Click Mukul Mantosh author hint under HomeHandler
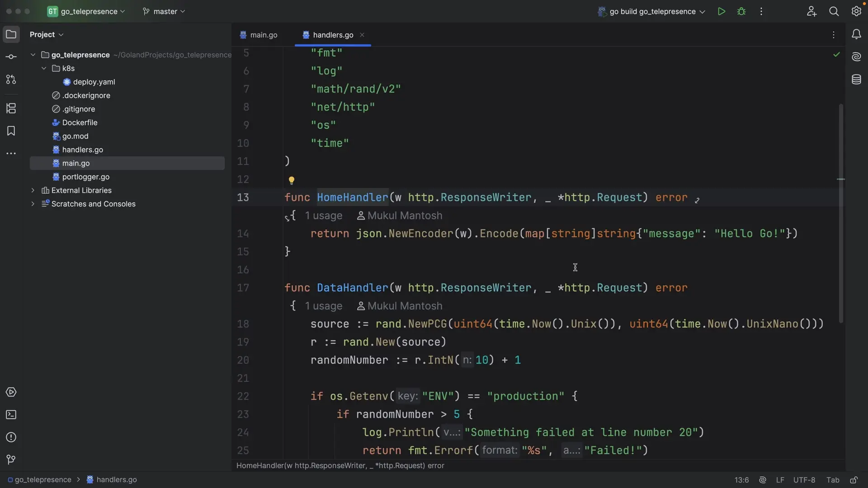 [400, 216]
